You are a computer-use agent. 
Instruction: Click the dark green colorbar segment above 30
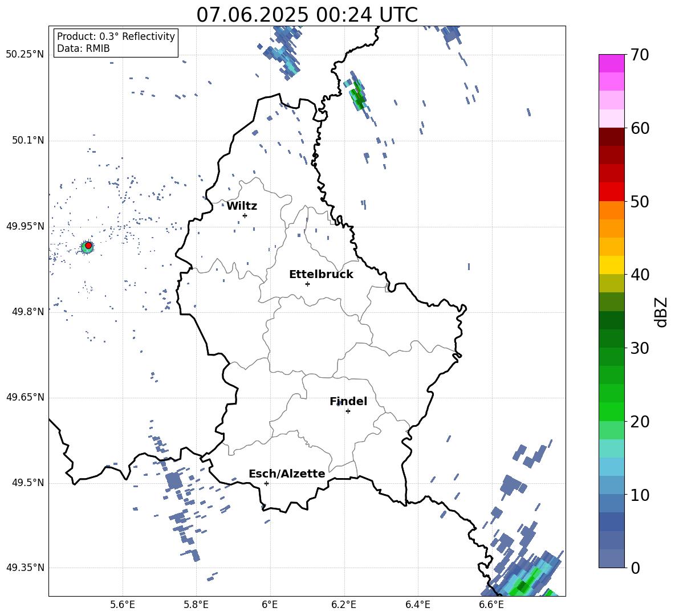(x=612, y=338)
